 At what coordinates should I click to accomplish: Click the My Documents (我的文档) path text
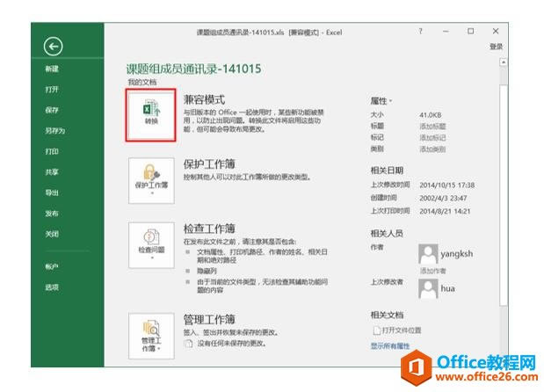(142, 83)
